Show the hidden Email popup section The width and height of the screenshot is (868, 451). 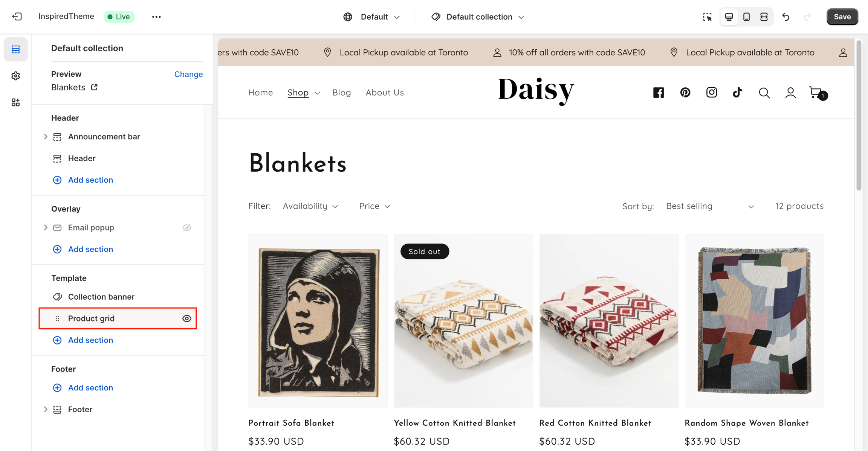point(186,228)
